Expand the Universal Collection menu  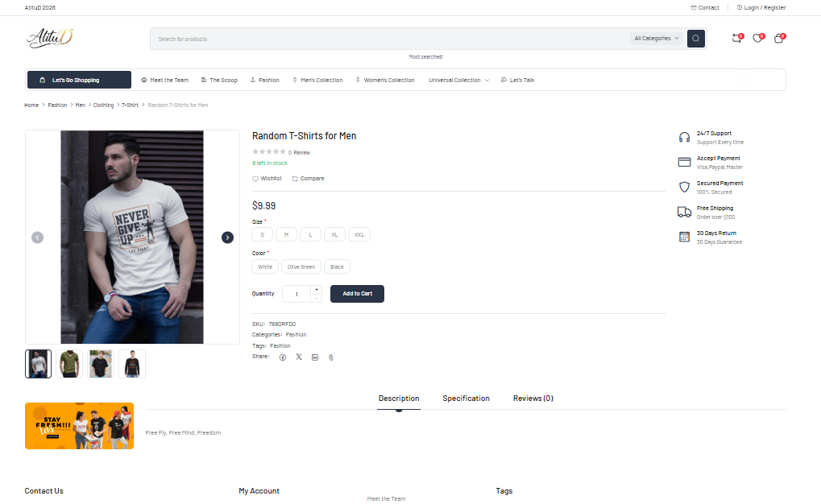point(458,80)
